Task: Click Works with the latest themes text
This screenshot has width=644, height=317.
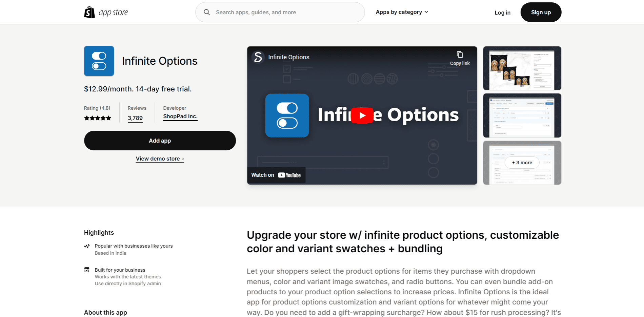Action: pos(128,277)
